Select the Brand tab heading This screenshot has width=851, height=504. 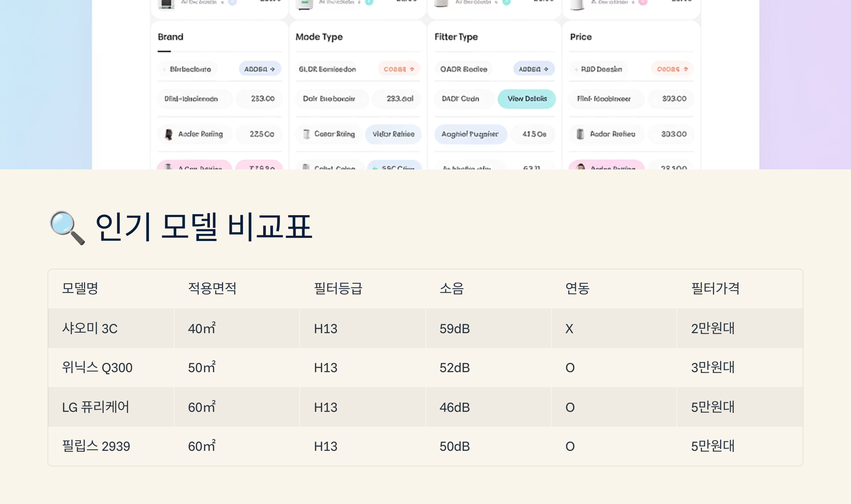tap(171, 37)
